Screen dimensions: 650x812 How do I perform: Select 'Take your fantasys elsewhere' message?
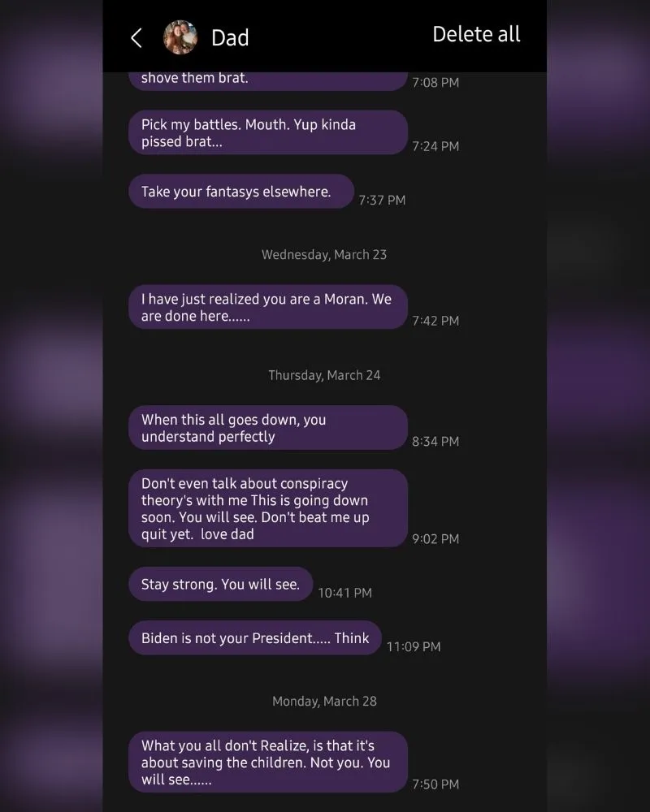[x=241, y=192]
